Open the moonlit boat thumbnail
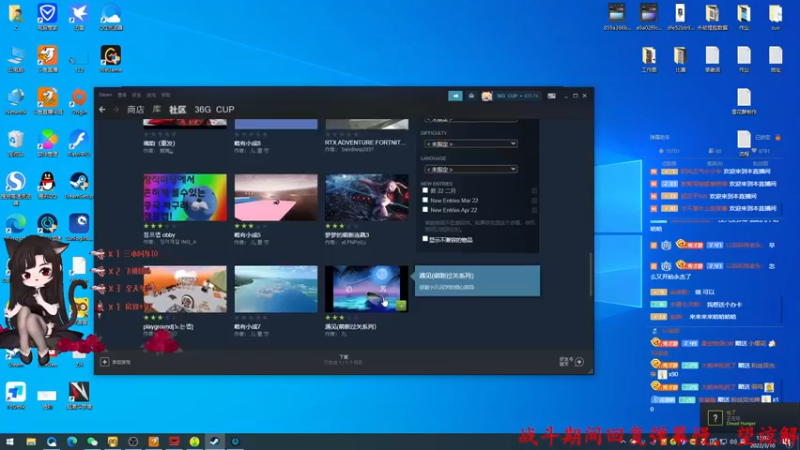The image size is (800, 450). [366, 289]
